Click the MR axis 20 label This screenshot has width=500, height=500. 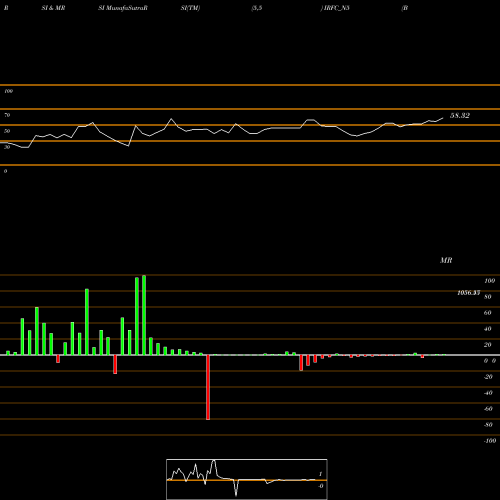point(488,345)
